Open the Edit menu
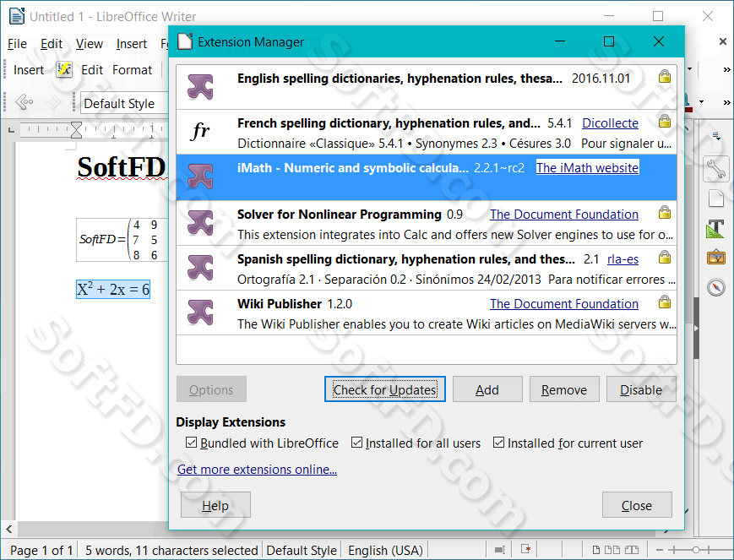Image resolution: width=734 pixels, height=560 pixels. click(x=51, y=44)
